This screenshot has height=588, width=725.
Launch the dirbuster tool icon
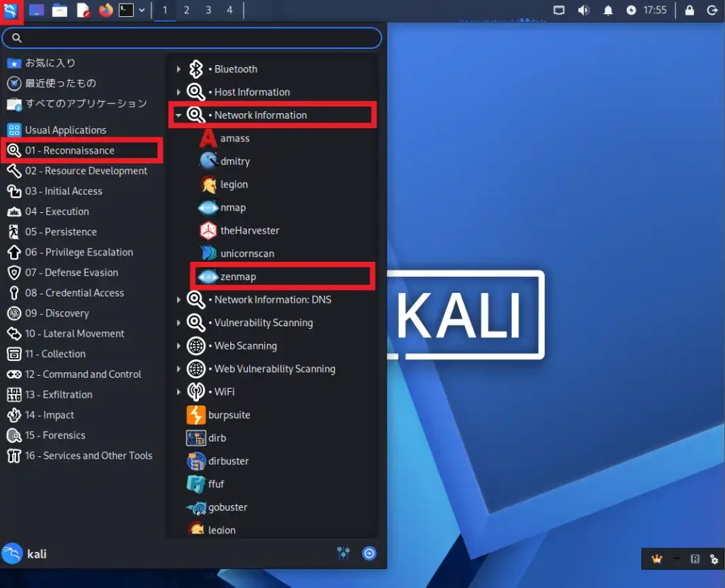click(x=196, y=461)
